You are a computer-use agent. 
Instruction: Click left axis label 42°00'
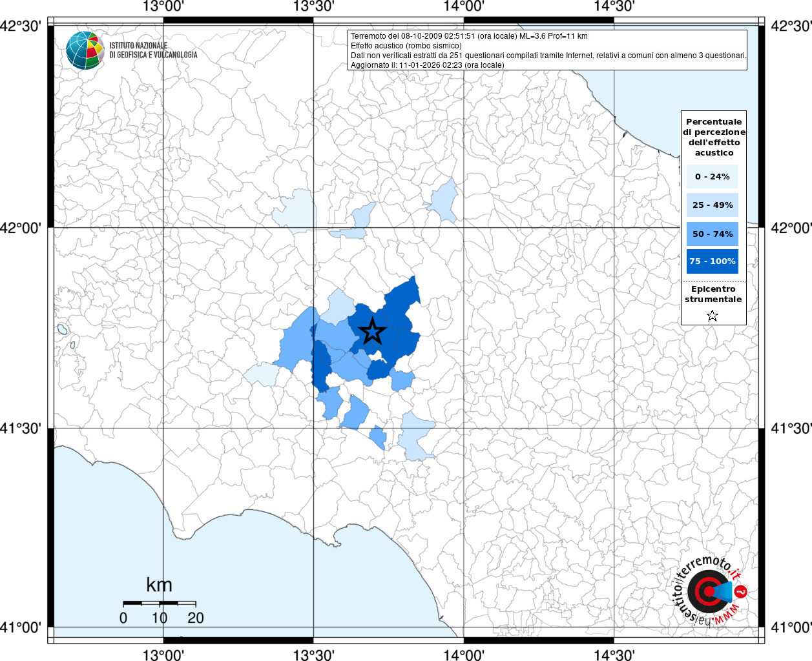[21, 228]
